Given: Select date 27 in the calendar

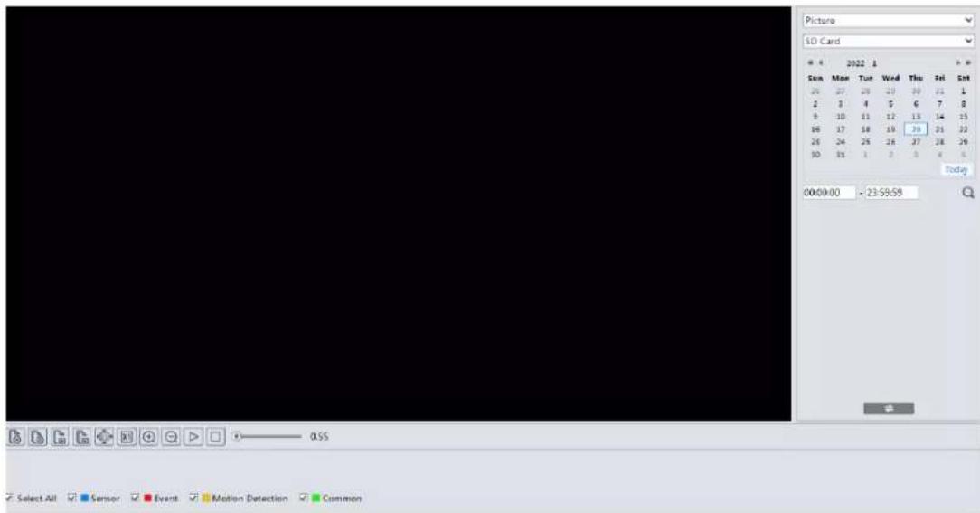Looking at the screenshot, I should (x=916, y=142).
